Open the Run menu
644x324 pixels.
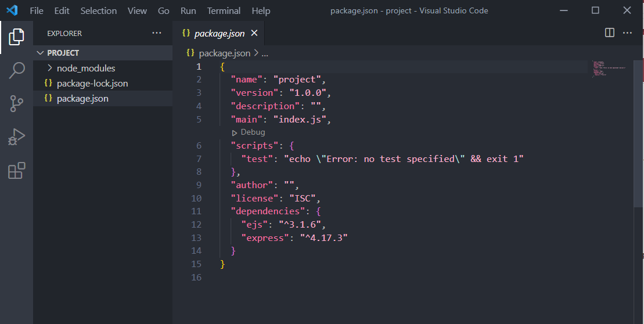click(x=188, y=10)
